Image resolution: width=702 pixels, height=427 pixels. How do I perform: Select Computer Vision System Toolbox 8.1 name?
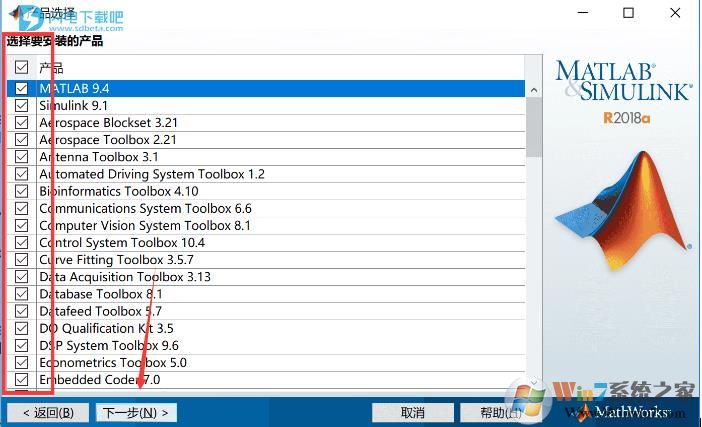pyautogui.click(x=145, y=226)
